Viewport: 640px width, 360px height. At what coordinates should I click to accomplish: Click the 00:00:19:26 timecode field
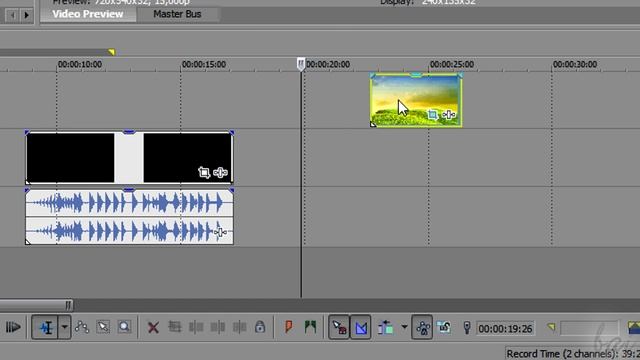[505, 329]
